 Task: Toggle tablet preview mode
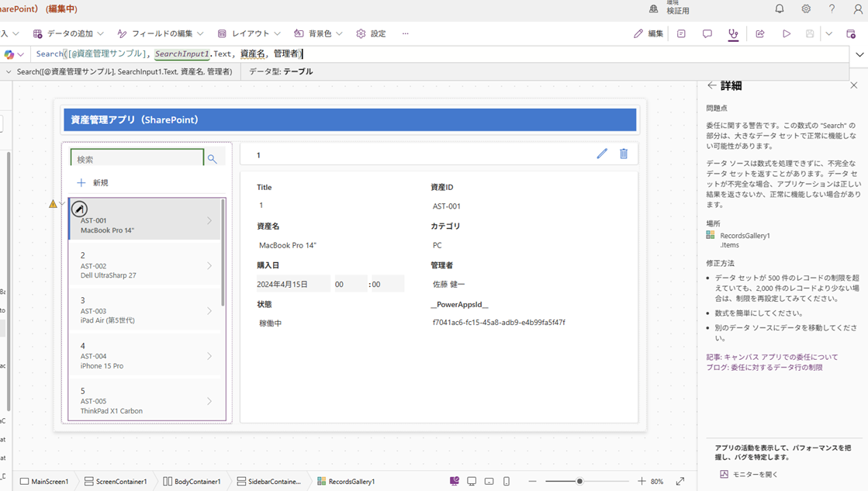point(488,481)
